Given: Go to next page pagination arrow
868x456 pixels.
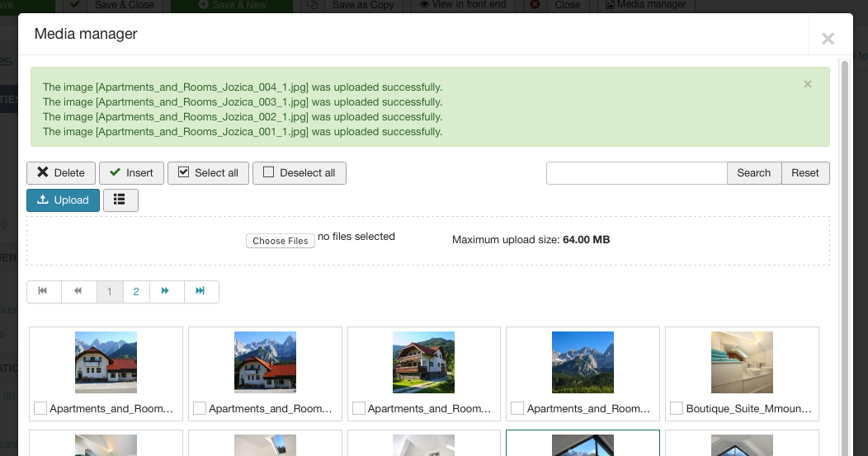Looking at the screenshot, I should (166, 291).
